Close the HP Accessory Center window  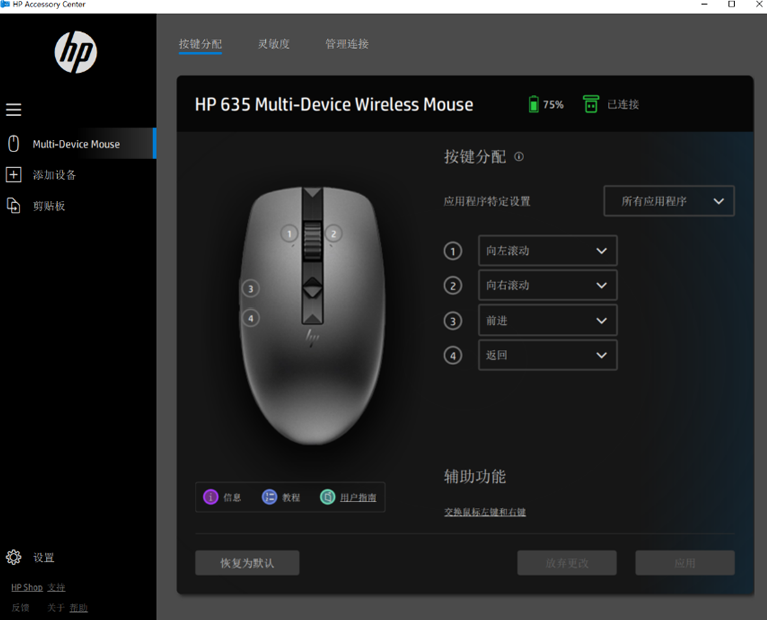pos(759,4)
